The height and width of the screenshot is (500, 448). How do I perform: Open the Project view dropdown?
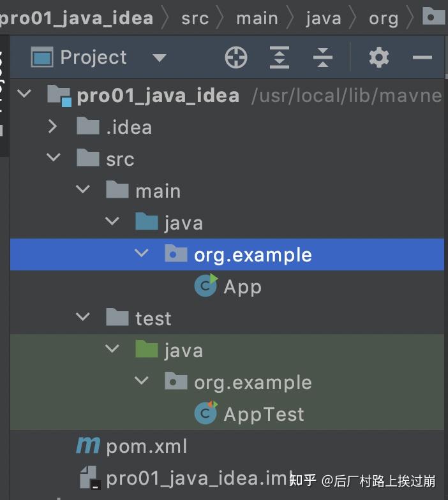[160, 58]
